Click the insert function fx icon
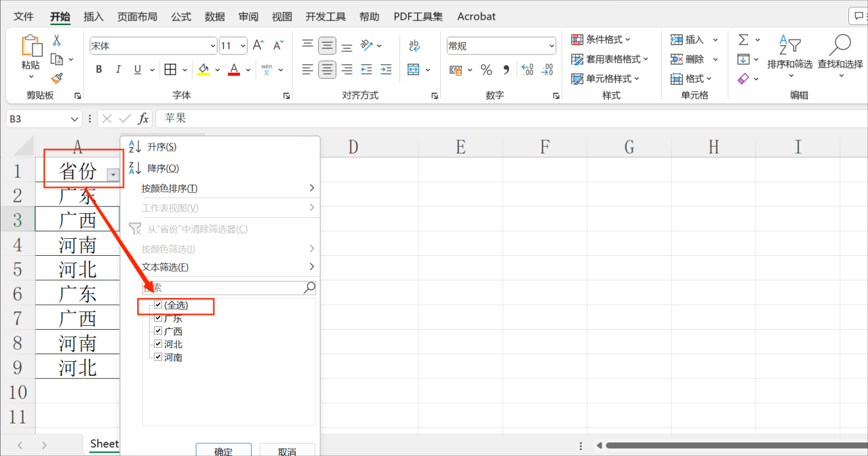This screenshot has width=868, height=456. click(x=143, y=119)
